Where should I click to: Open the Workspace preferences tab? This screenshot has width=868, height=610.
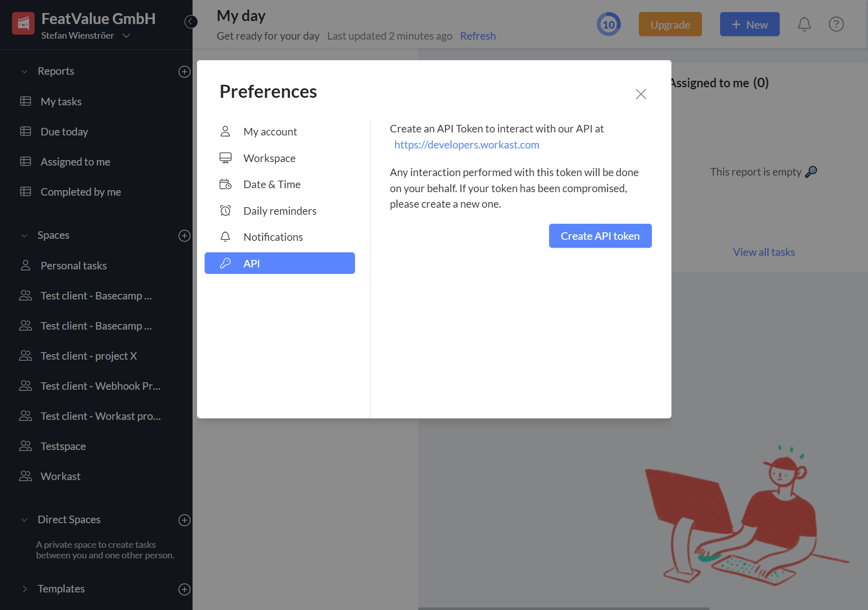click(269, 158)
